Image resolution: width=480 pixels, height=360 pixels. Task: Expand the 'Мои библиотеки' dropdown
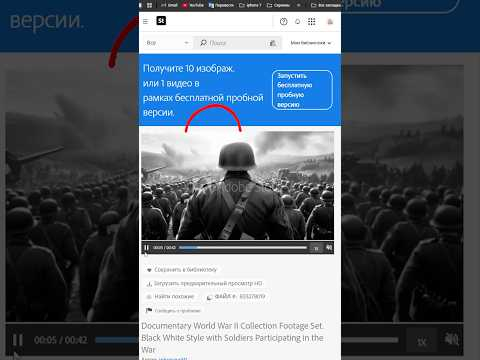tap(311, 43)
